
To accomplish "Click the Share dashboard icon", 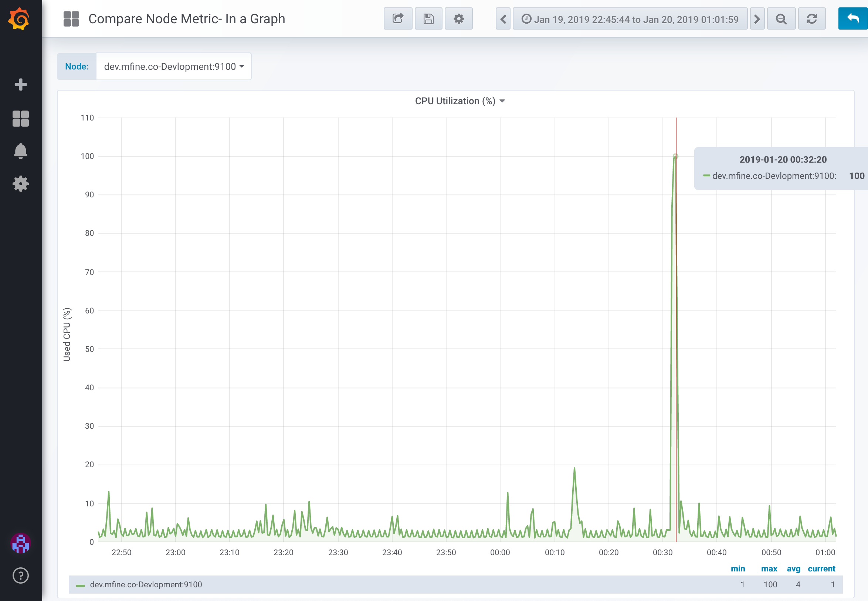I will pyautogui.click(x=398, y=19).
